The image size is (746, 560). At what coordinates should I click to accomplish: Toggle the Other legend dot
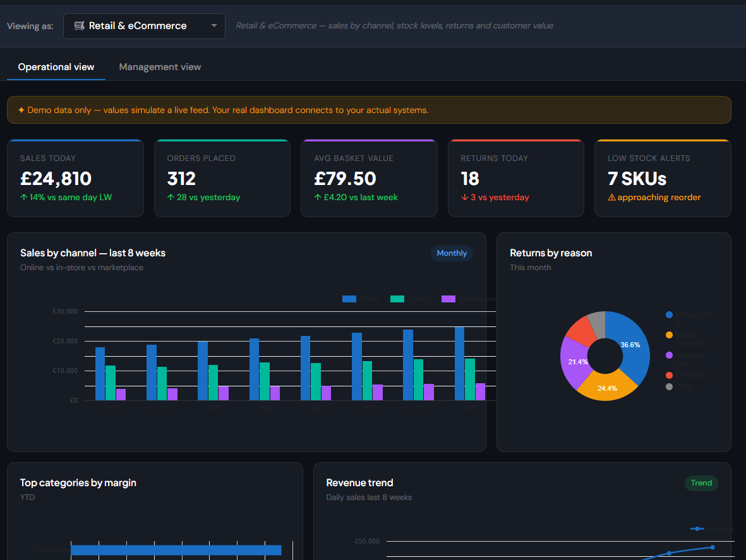(669, 386)
